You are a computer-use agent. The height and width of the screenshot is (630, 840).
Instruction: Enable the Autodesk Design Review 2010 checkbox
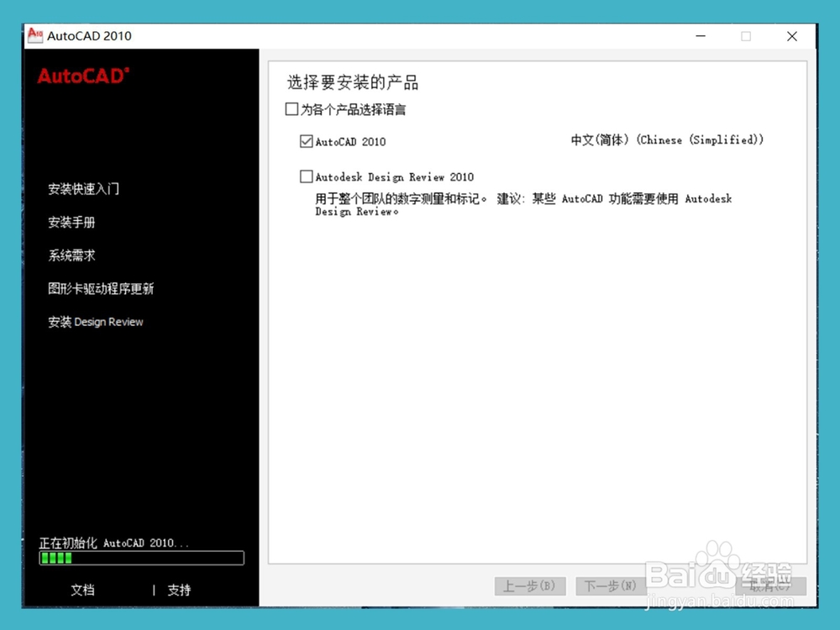pyautogui.click(x=307, y=176)
